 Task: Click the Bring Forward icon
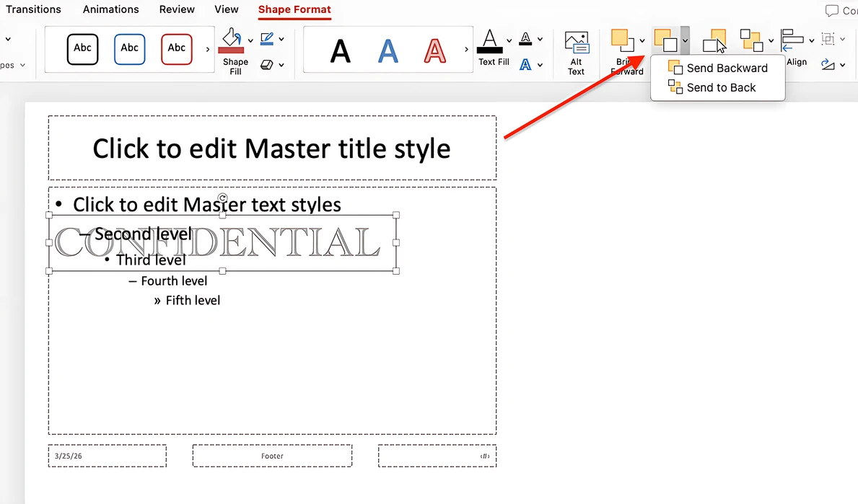click(623, 40)
